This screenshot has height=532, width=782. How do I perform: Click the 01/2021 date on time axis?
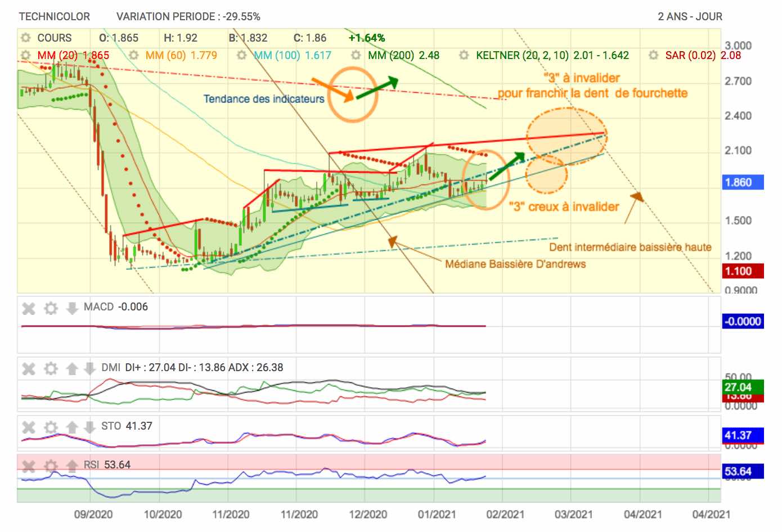tap(437, 515)
